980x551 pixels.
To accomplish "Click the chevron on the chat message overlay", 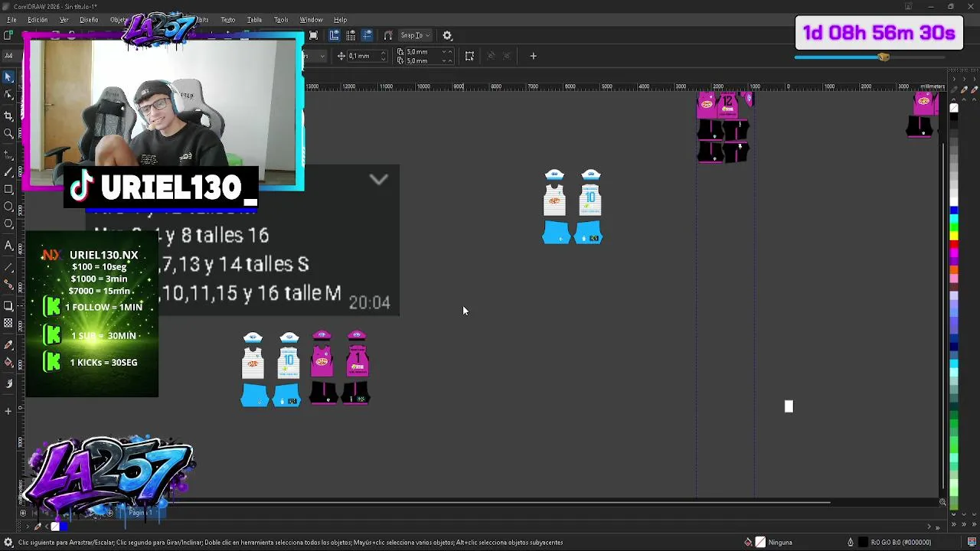I will pos(379,180).
